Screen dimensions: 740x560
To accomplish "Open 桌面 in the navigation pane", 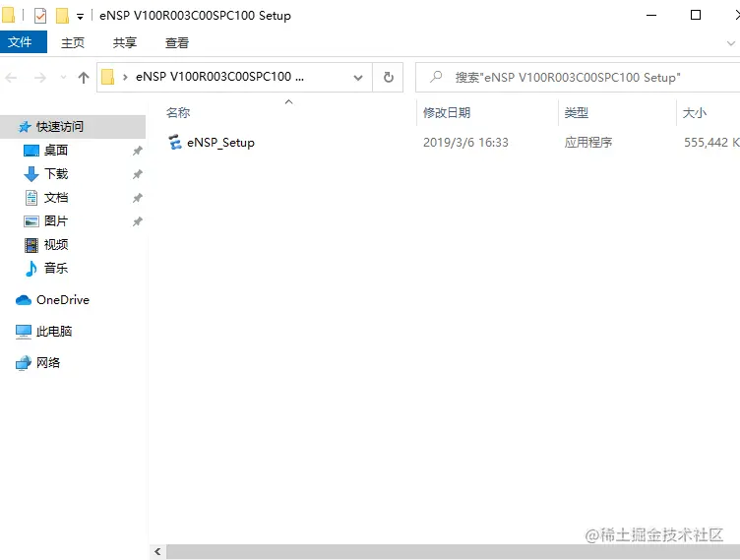I will [56, 151].
